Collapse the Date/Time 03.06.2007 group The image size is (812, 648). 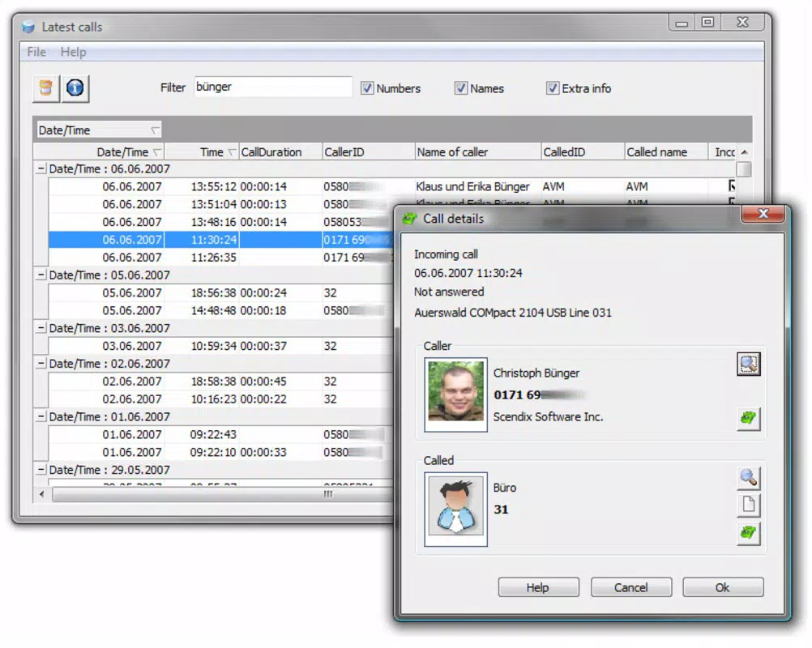tap(41, 328)
